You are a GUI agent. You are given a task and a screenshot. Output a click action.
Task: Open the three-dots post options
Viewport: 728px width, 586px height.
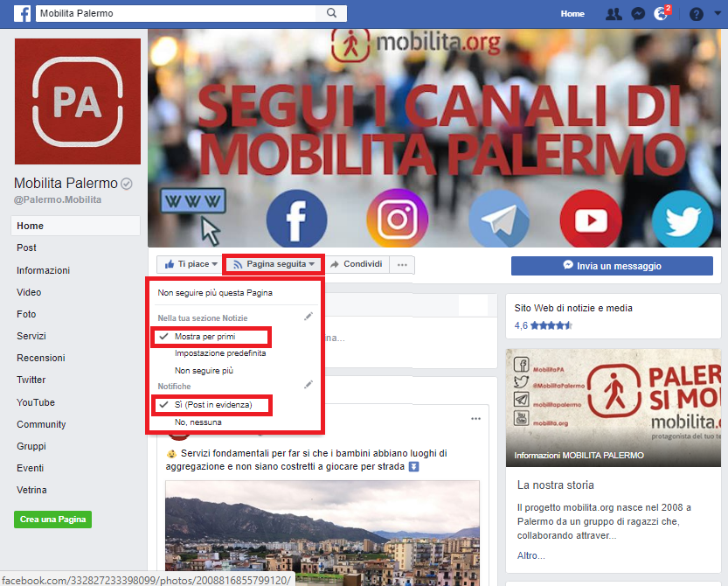(476, 419)
